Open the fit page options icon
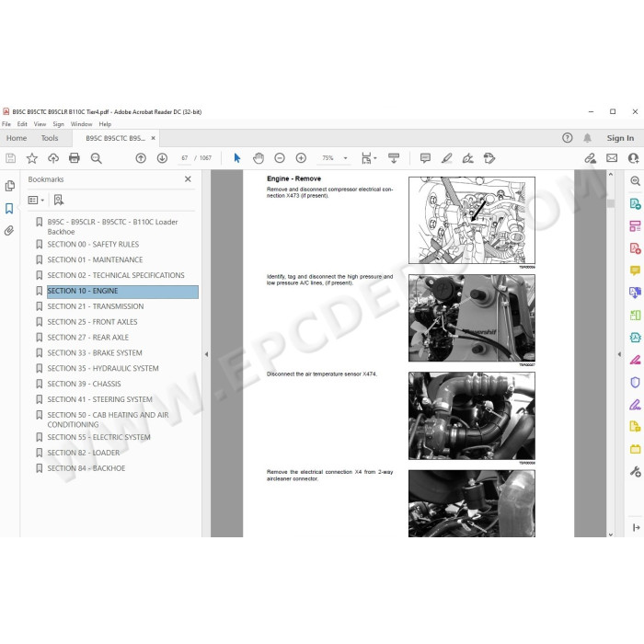Viewport: 644px width, 644px height. (x=368, y=158)
